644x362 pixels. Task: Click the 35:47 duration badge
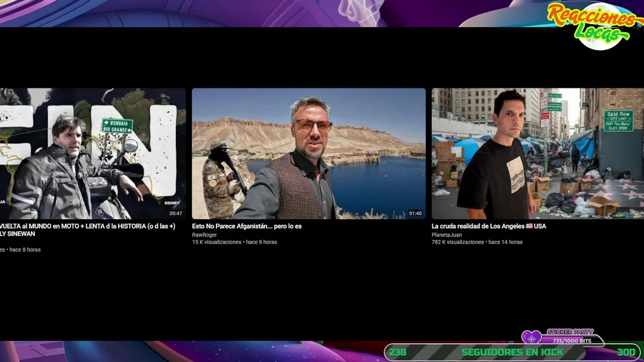(176, 213)
